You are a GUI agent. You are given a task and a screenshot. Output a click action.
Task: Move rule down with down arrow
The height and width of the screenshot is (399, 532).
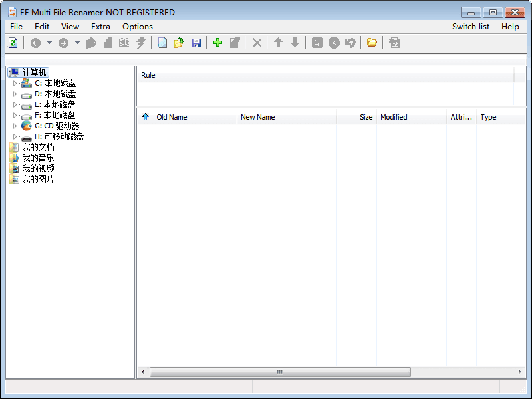point(295,43)
